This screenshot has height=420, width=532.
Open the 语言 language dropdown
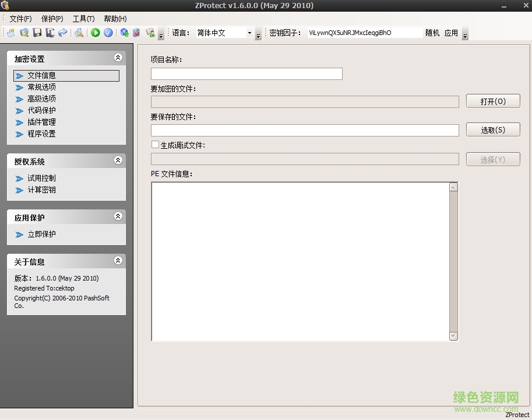(249, 33)
